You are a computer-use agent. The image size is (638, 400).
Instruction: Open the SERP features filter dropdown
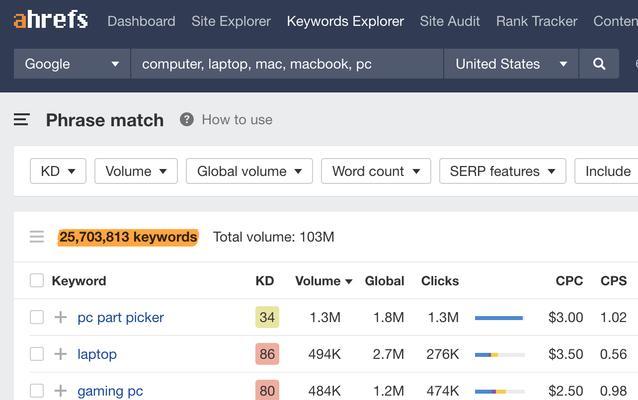pyautogui.click(x=503, y=171)
